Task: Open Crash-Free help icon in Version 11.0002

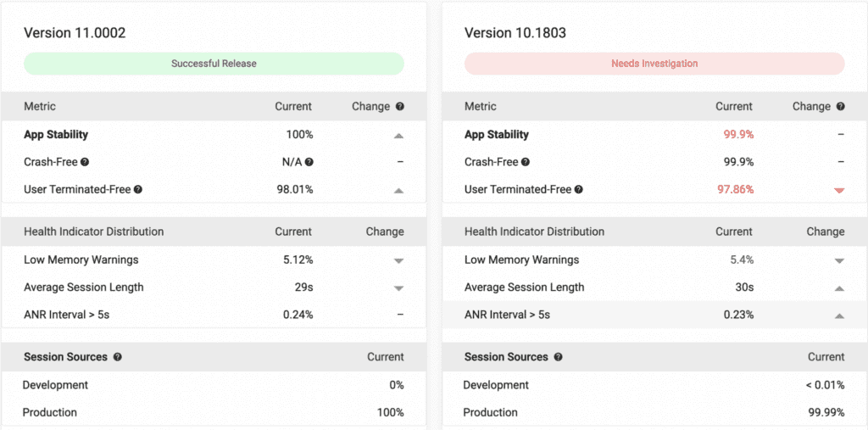Action: tap(85, 162)
